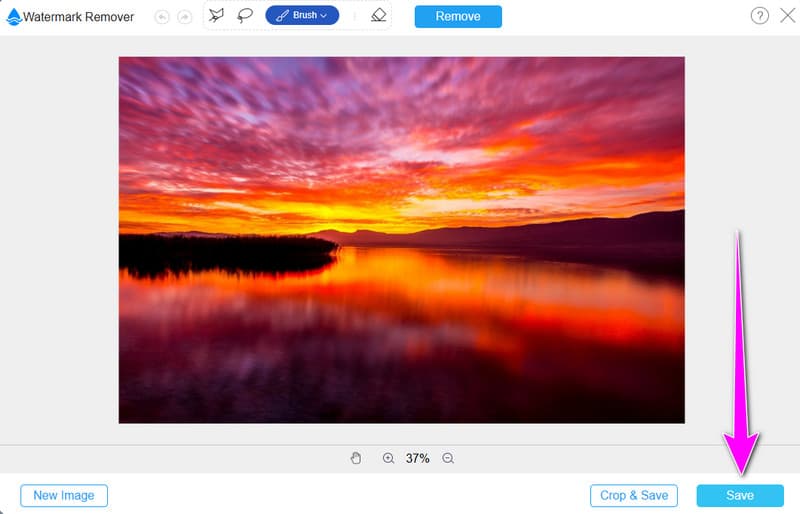Image resolution: width=800 pixels, height=514 pixels.
Task: Click the Remove button
Action: pyautogui.click(x=458, y=16)
